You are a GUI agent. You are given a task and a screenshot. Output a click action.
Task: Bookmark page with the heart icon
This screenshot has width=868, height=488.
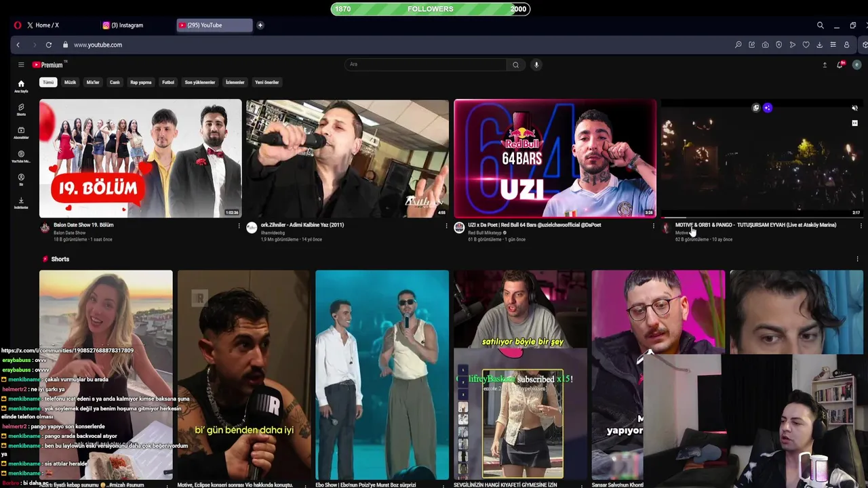point(806,45)
